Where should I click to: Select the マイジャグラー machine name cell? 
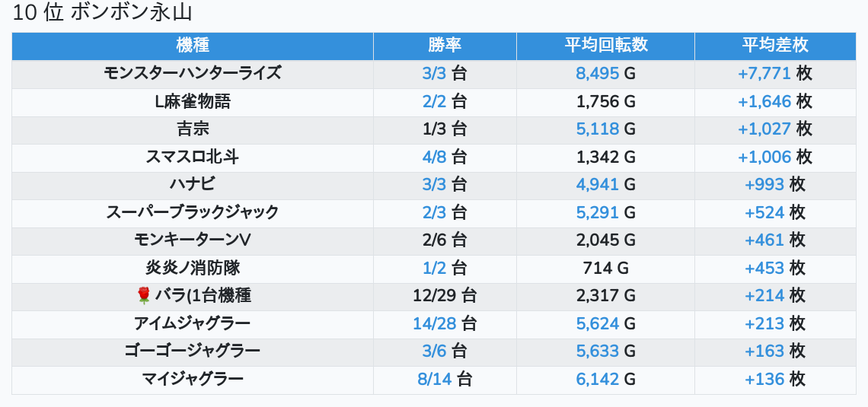pos(193,380)
